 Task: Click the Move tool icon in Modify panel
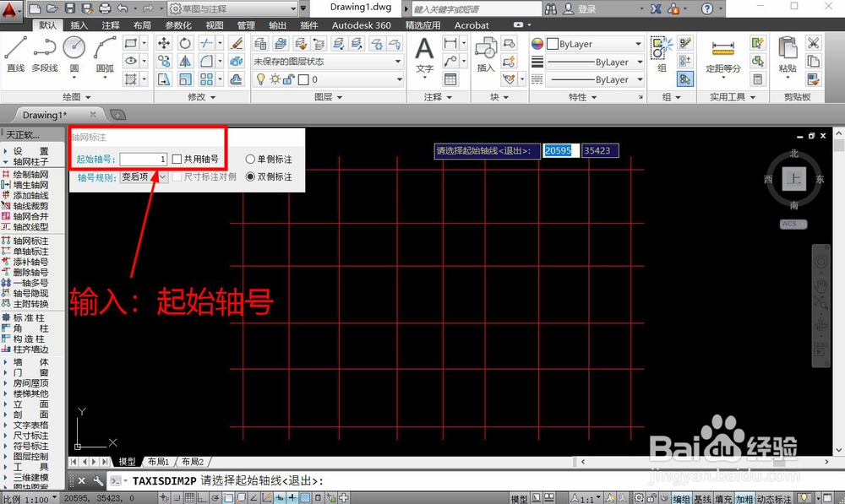click(164, 43)
